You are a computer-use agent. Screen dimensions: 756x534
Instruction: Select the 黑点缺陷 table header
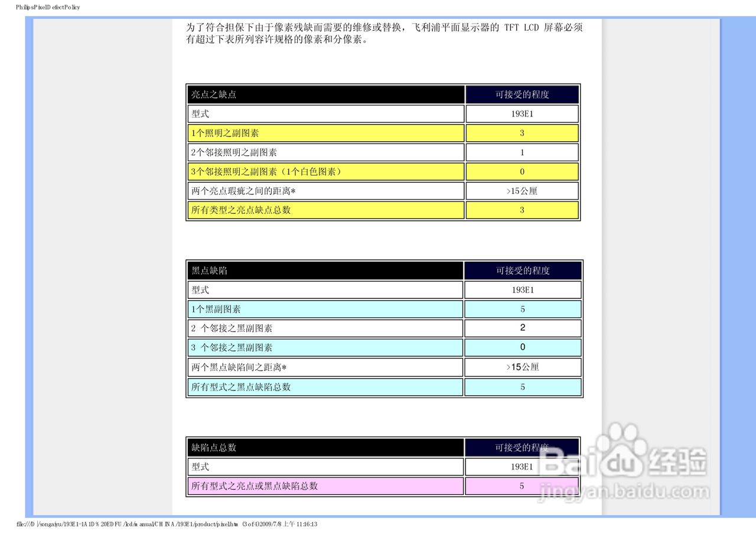click(x=325, y=271)
